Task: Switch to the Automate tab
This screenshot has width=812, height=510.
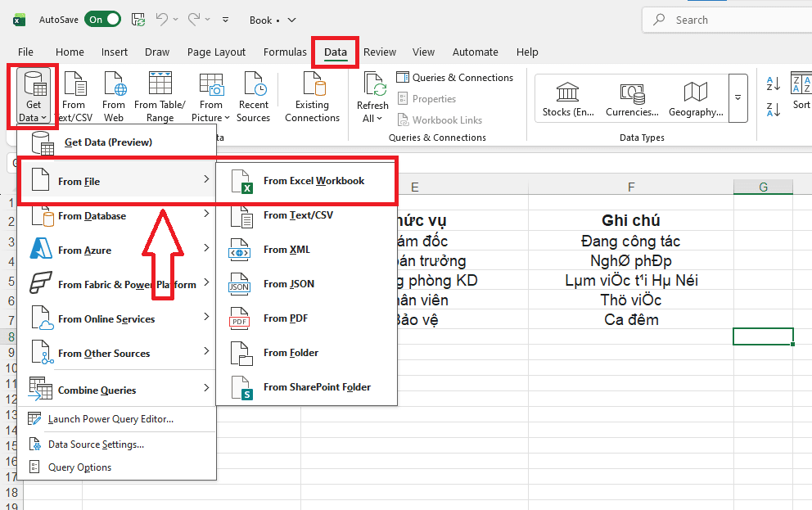Action: (x=475, y=52)
